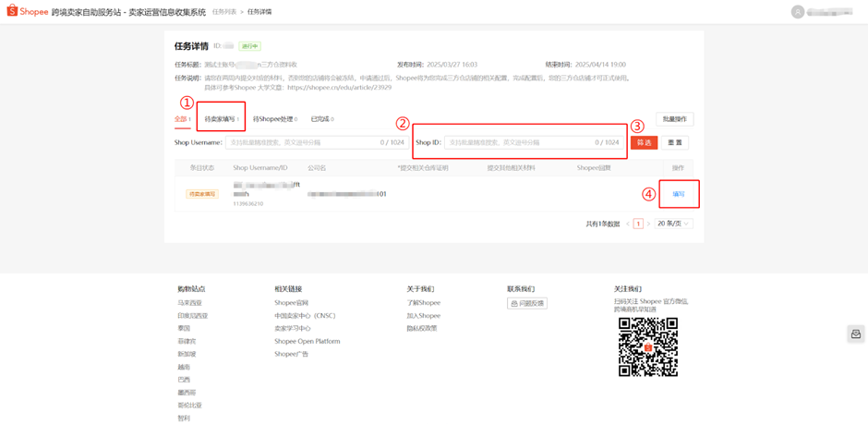
Task: Click the 提交相关仓库证明 column header
Action: [x=422, y=167]
